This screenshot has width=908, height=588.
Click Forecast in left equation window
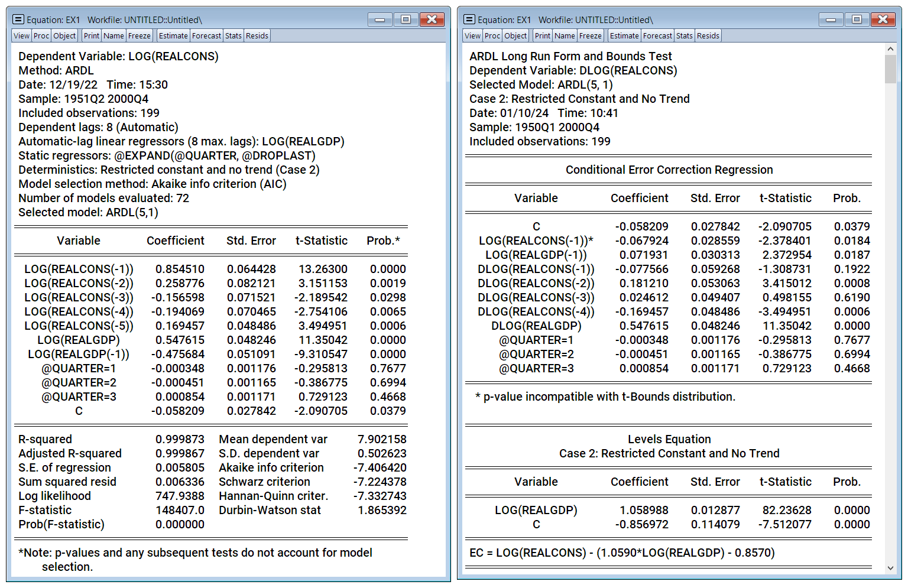click(207, 35)
